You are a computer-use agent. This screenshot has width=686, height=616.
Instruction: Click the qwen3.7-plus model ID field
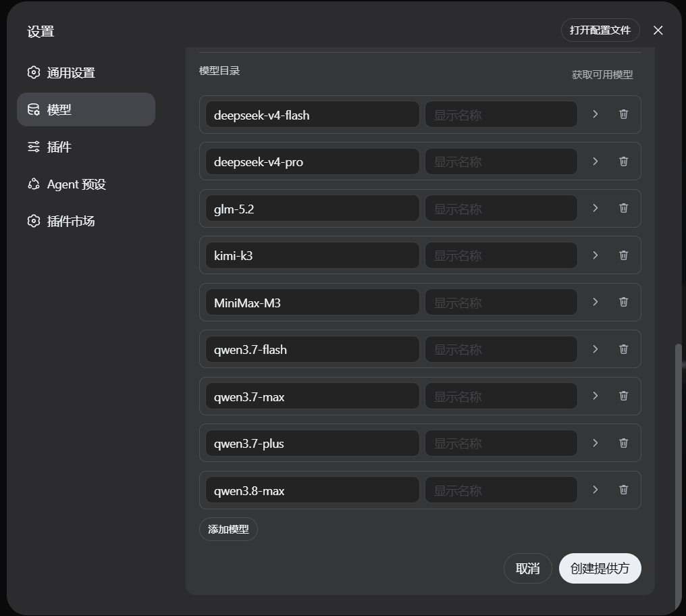coord(313,443)
